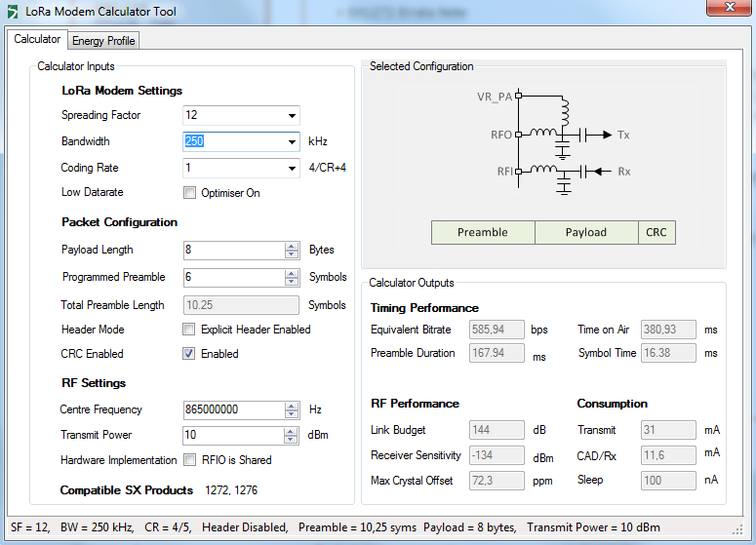The height and width of the screenshot is (545, 756).
Task: Open the Coding Rate dropdown
Action: (x=292, y=168)
